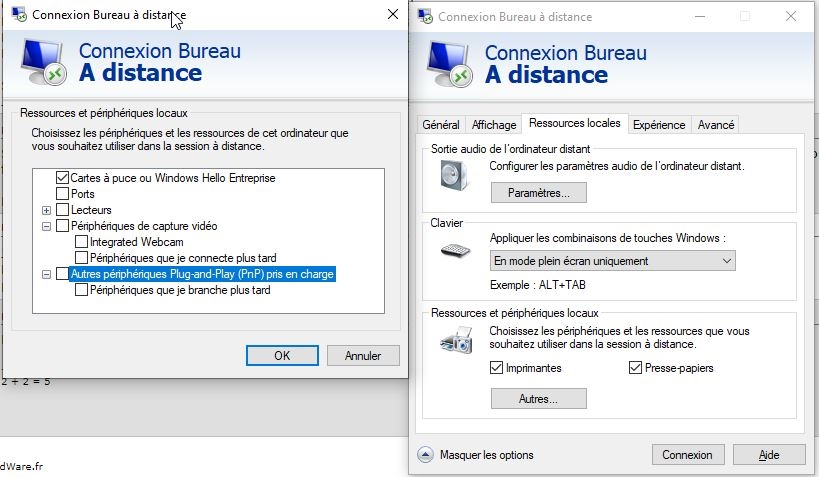
Task: Open the Windows key combinations dropdown
Action: [x=612, y=261]
